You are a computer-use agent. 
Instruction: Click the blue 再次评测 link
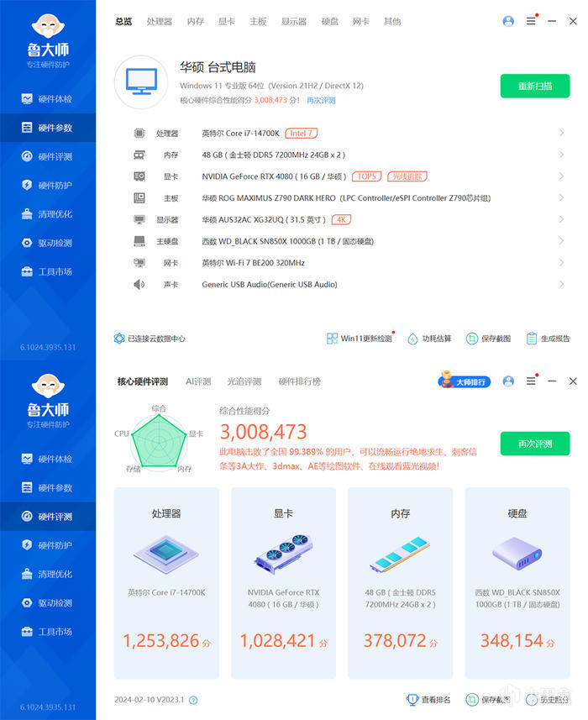321,100
